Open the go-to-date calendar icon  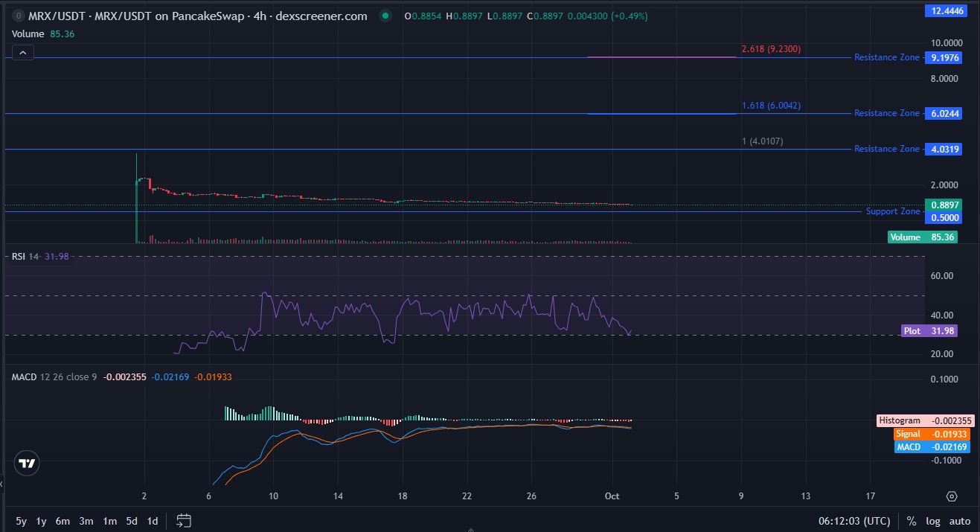[185, 521]
